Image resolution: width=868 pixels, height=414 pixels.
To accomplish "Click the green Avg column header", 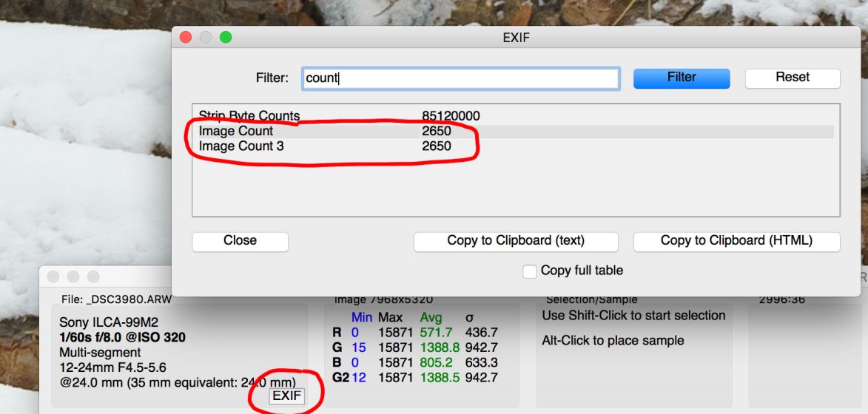I will pos(431,318).
